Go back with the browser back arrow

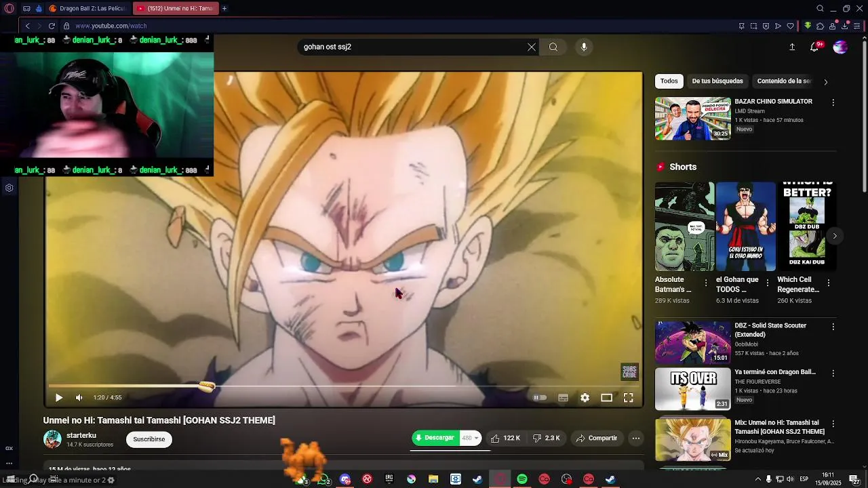click(27, 26)
